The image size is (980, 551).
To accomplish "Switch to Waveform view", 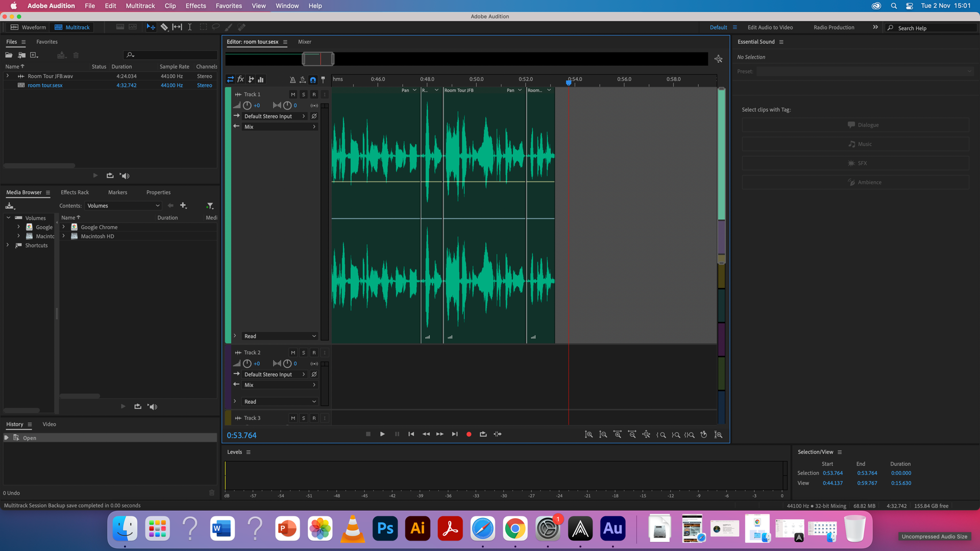I will tap(29, 27).
